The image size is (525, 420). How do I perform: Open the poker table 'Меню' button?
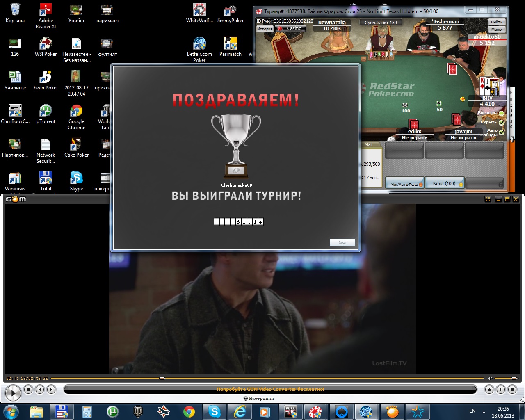pos(496,30)
